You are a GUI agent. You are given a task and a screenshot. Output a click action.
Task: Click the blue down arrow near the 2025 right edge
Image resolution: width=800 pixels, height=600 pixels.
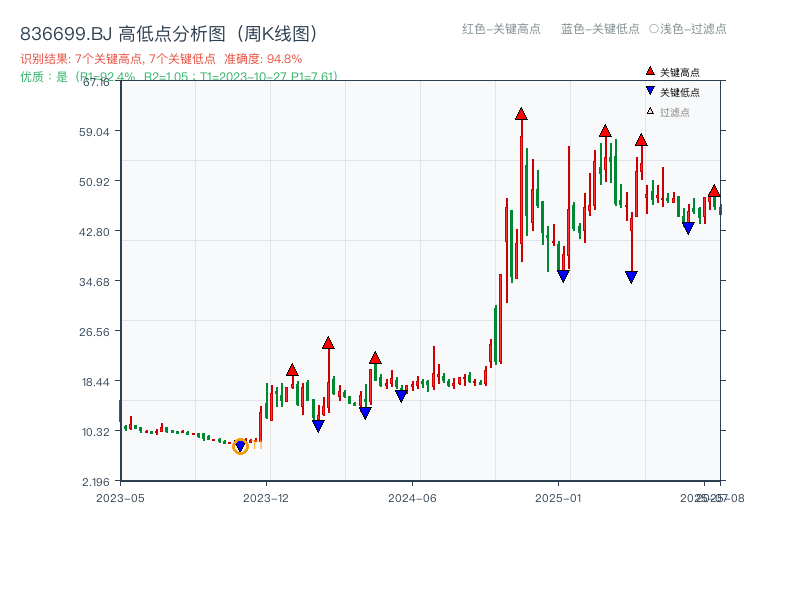(686, 229)
